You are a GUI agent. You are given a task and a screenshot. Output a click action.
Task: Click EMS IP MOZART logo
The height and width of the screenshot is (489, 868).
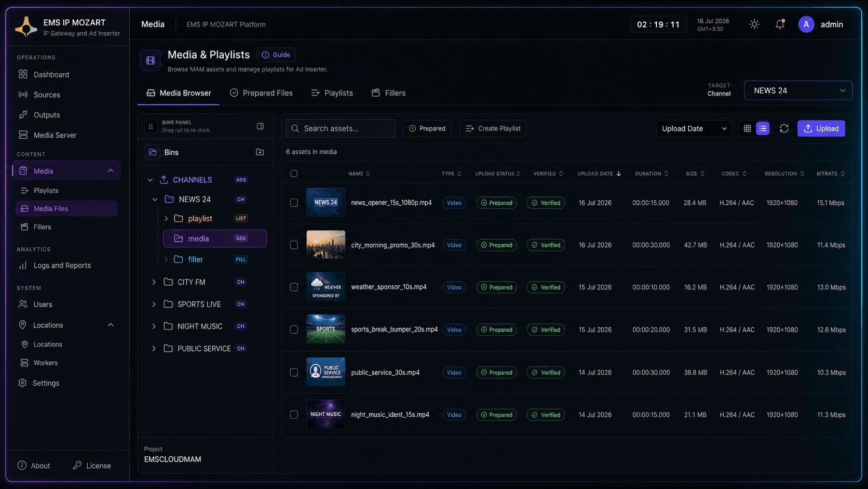click(x=26, y=27)
